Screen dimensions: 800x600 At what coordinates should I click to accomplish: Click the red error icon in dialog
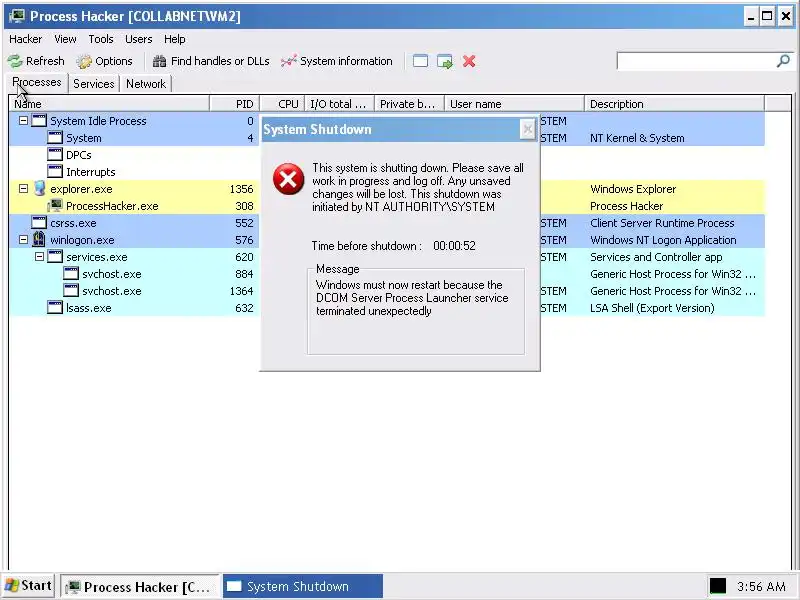click(288, 179)
